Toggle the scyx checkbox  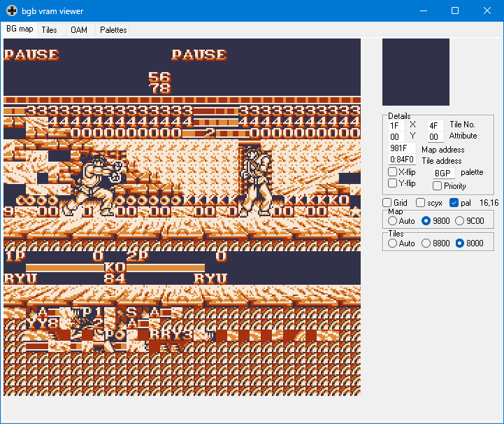tap(420, 203)
